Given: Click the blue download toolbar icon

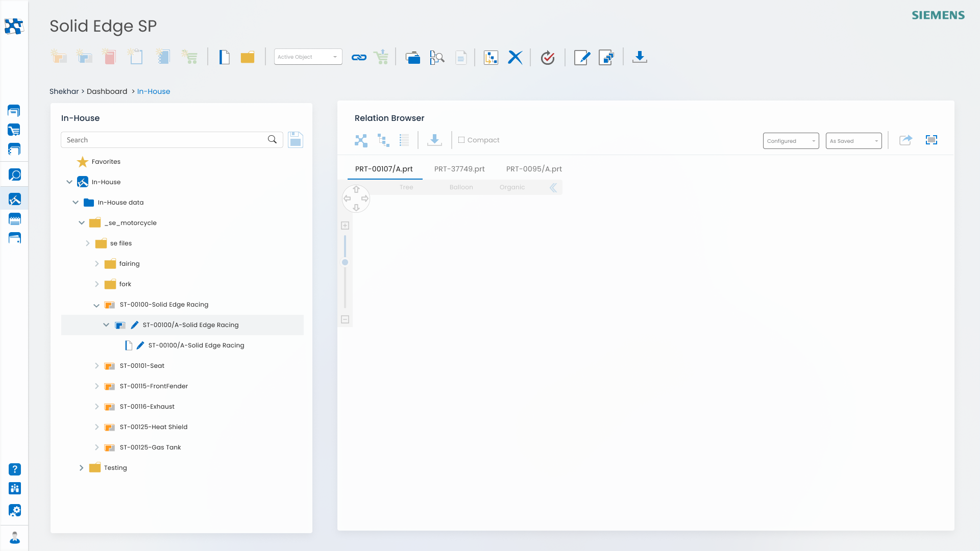Looking at the screenshot, I should (640, 57).
